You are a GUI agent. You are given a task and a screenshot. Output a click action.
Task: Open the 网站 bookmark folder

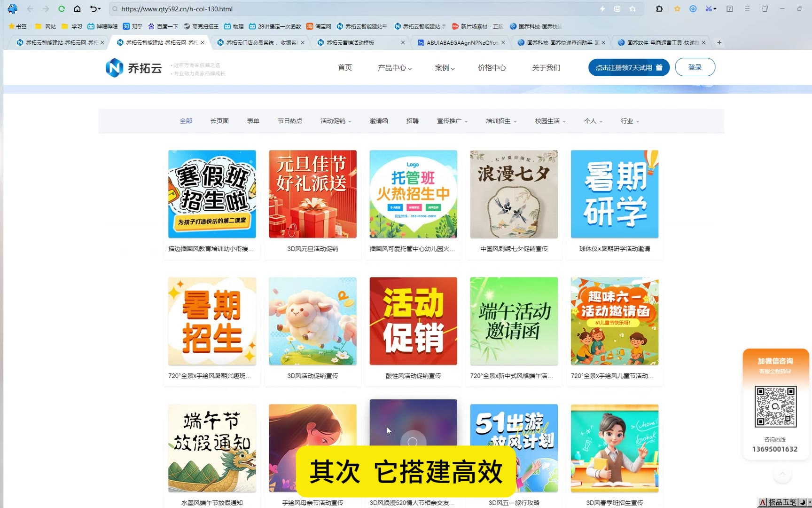pos(46,26)
